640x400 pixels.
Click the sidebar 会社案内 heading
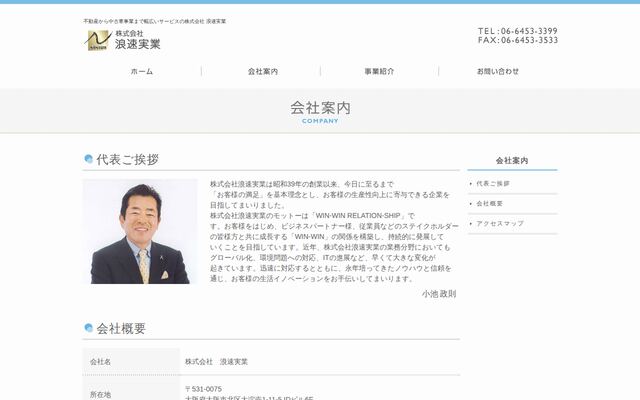click(512, 160)
